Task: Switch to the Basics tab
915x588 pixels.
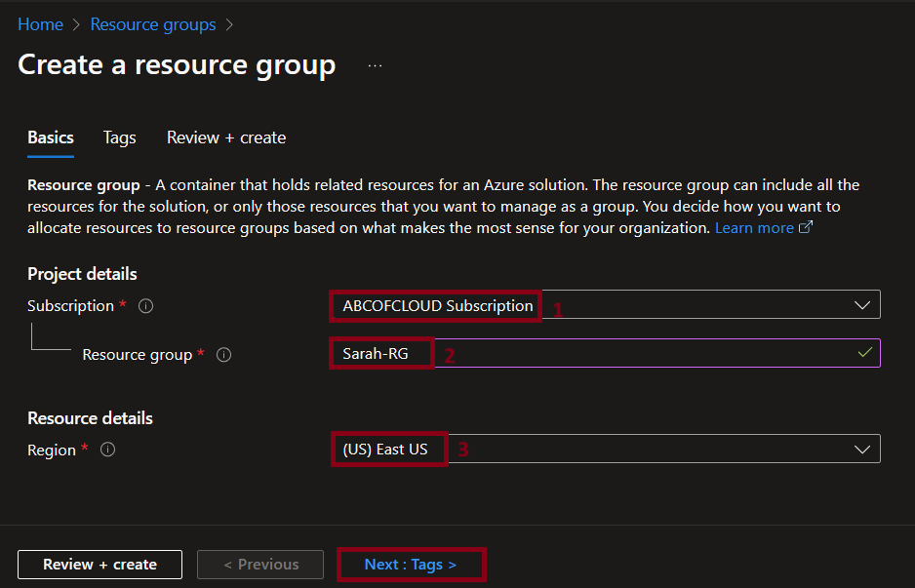Action: pos(51,137)
